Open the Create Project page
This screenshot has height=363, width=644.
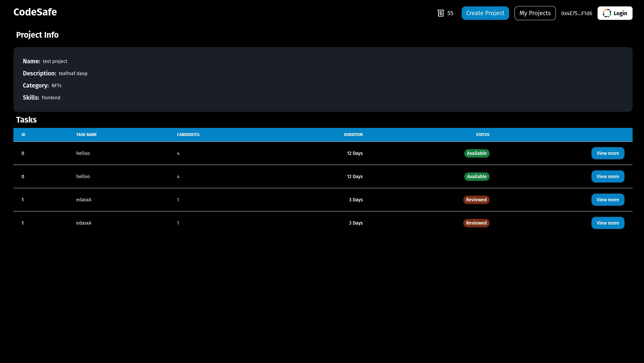tap(485, 13)
